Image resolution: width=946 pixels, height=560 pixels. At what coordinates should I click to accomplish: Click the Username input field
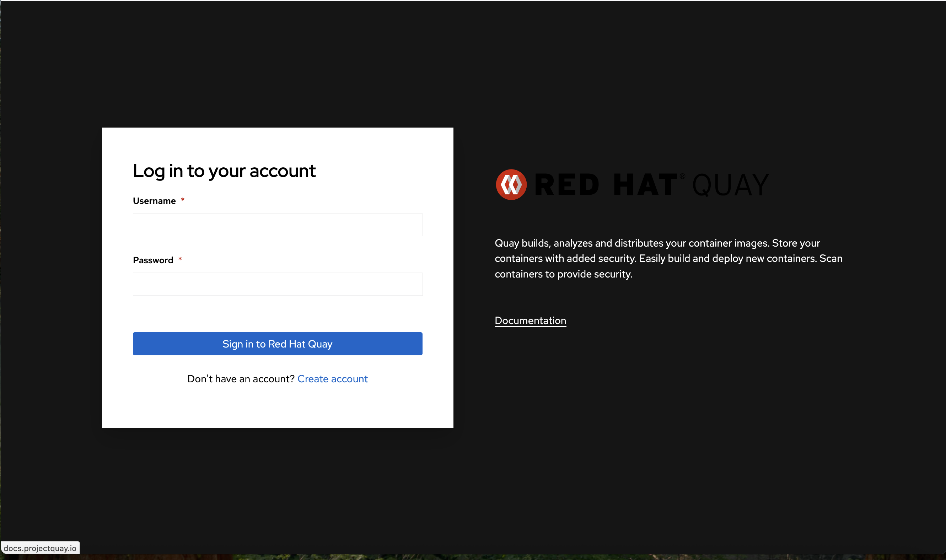coord(277,225)
